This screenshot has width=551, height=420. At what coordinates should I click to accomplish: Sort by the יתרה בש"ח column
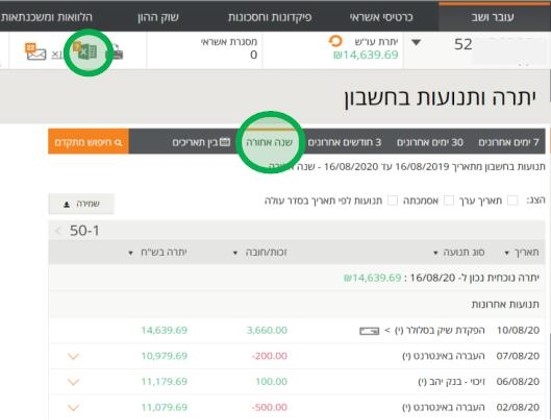click(158, 252)
